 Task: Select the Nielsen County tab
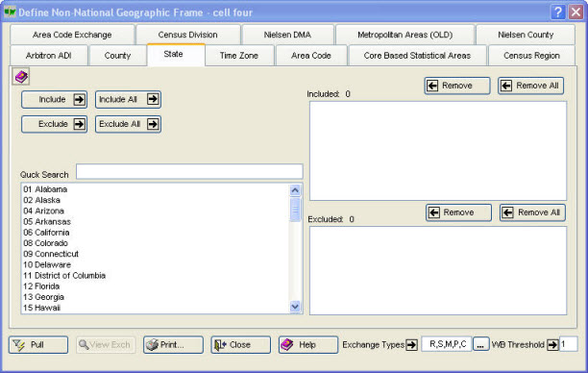[x=526, y=35]
